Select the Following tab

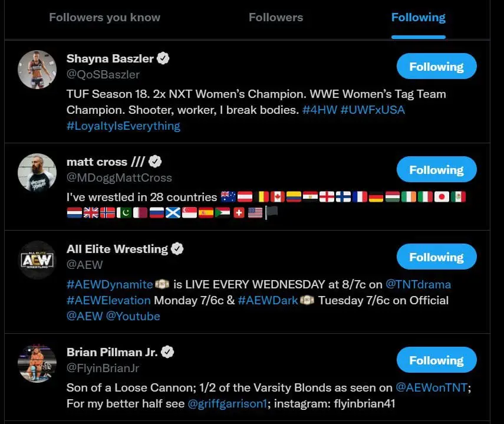tap(418, 17)
